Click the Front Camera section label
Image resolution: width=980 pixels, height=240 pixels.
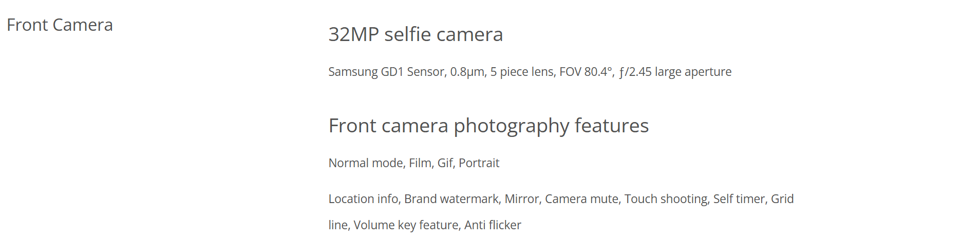[60, 25]
